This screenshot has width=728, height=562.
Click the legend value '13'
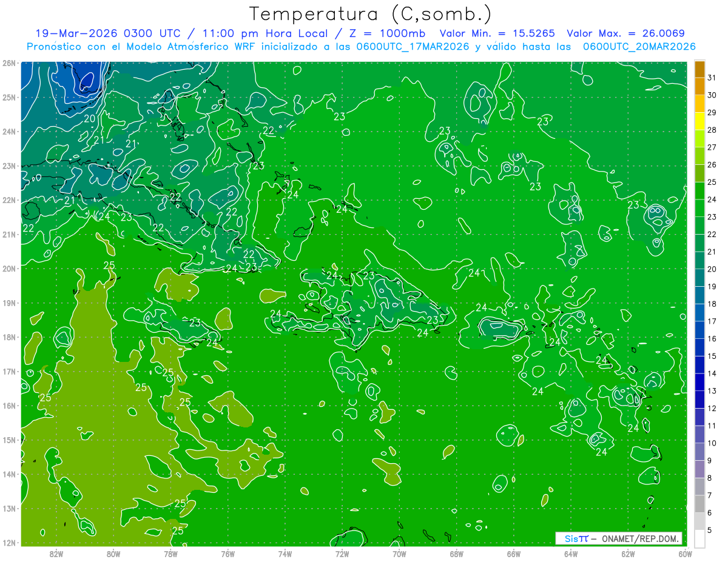(712, 391)
